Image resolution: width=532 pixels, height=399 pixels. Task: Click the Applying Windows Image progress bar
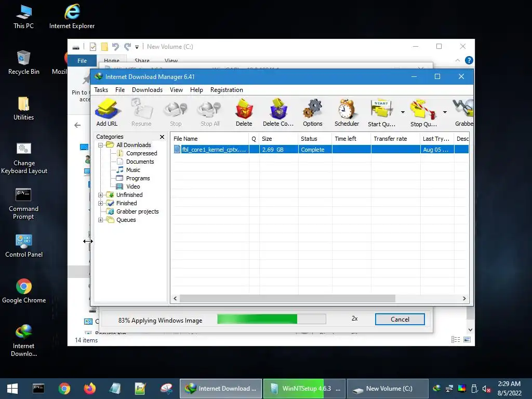(x=271, y=319)
